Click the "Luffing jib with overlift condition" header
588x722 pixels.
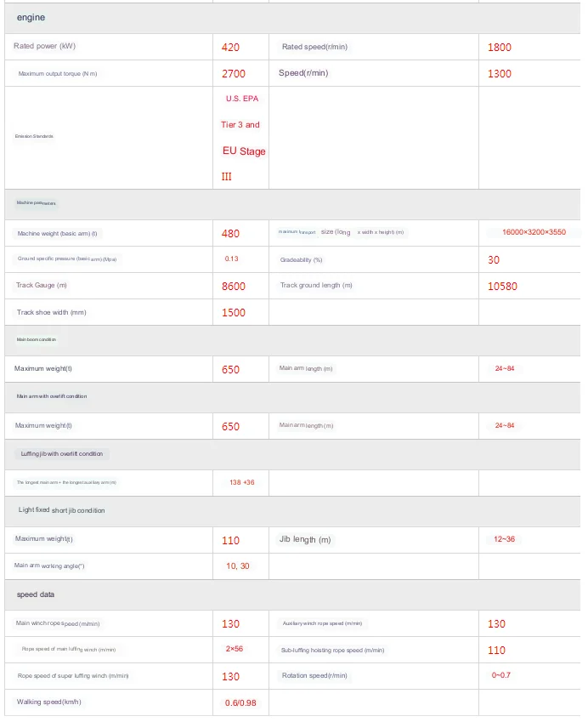[x=61, y=454]
